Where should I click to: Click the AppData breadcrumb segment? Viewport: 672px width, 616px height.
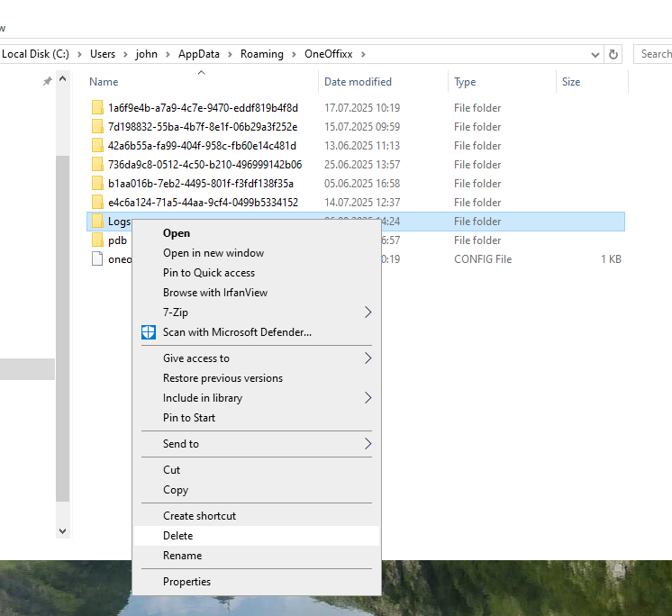click(x=199, y=54)
